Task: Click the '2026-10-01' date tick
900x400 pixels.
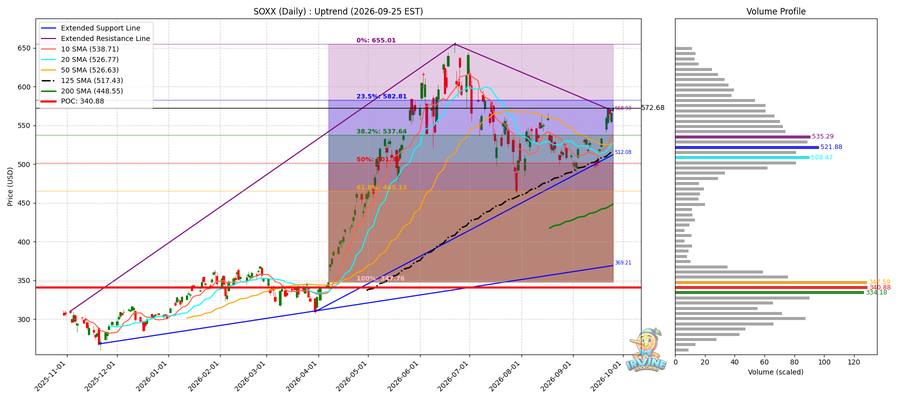Action: pyautogui.click(x=607, y=375)
